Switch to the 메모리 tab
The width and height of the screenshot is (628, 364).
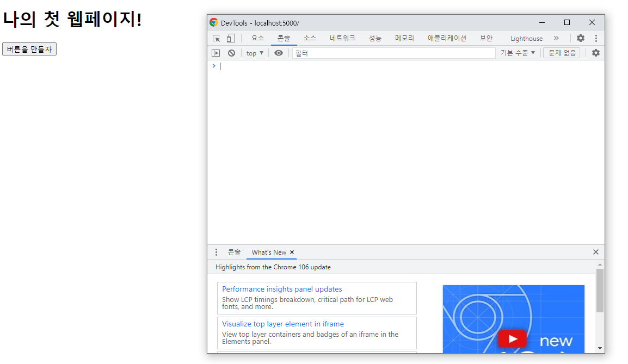pyautogui.click(x=404, y=38)
